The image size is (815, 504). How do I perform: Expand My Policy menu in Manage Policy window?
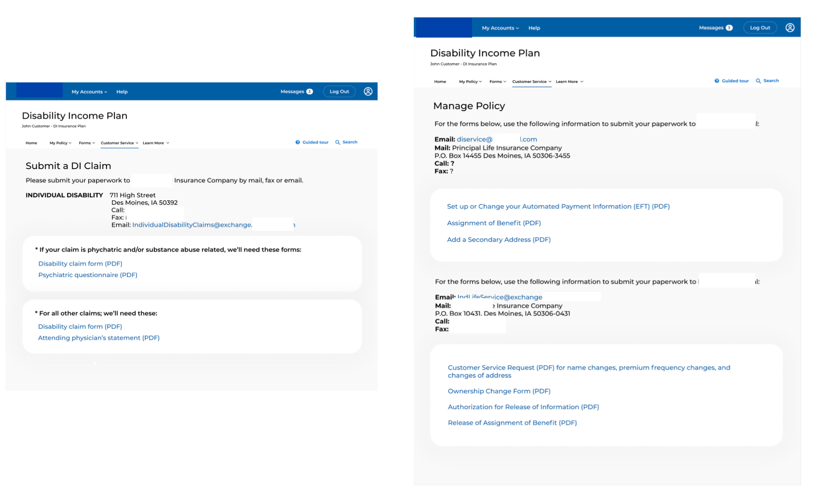pyautogui.click(x=470, y=82)
